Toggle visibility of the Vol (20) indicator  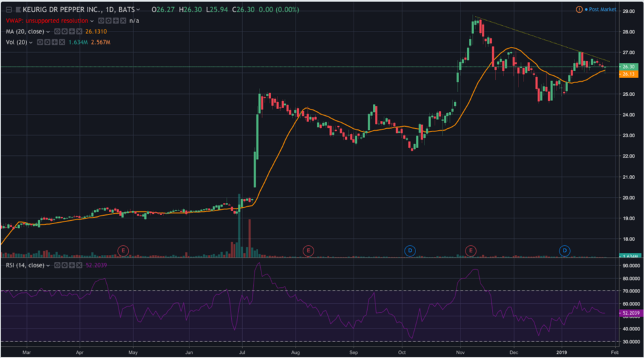(40, 42)
